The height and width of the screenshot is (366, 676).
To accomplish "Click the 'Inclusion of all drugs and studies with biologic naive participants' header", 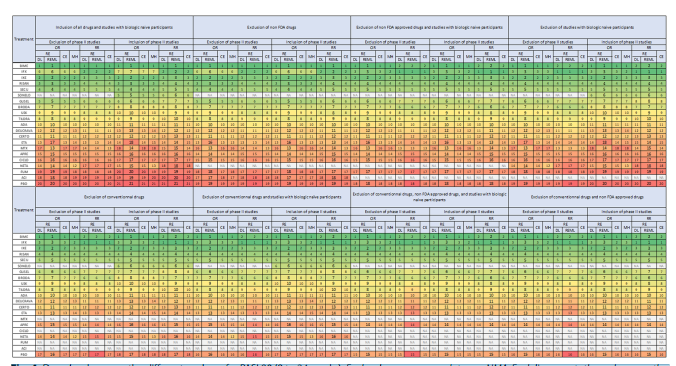I will [x=114, y=27].
